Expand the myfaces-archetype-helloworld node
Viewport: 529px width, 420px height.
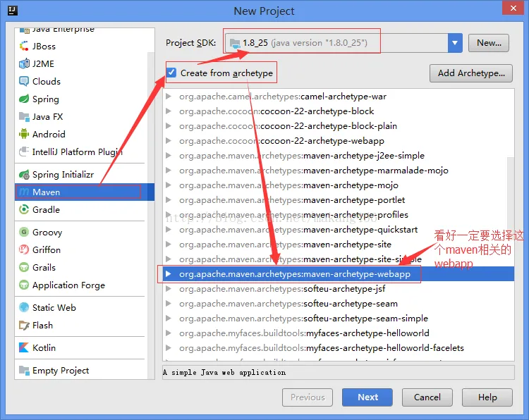point(169,333)
